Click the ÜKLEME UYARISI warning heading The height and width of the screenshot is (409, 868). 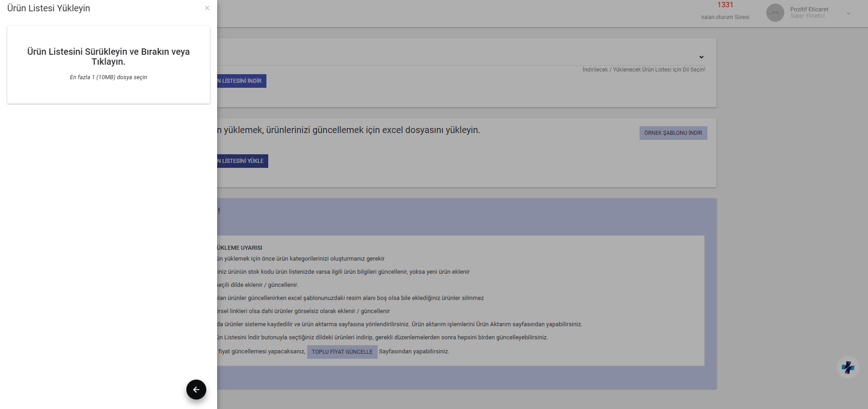240,248
